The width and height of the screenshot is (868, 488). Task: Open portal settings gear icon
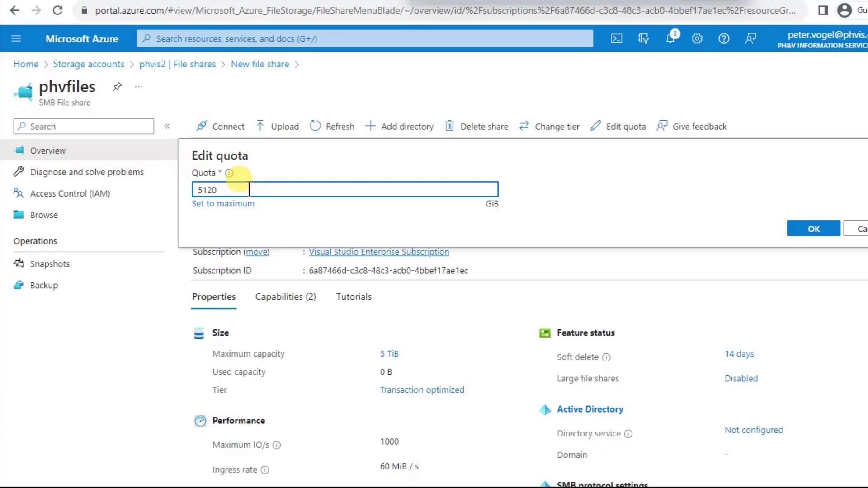[697, 39]
